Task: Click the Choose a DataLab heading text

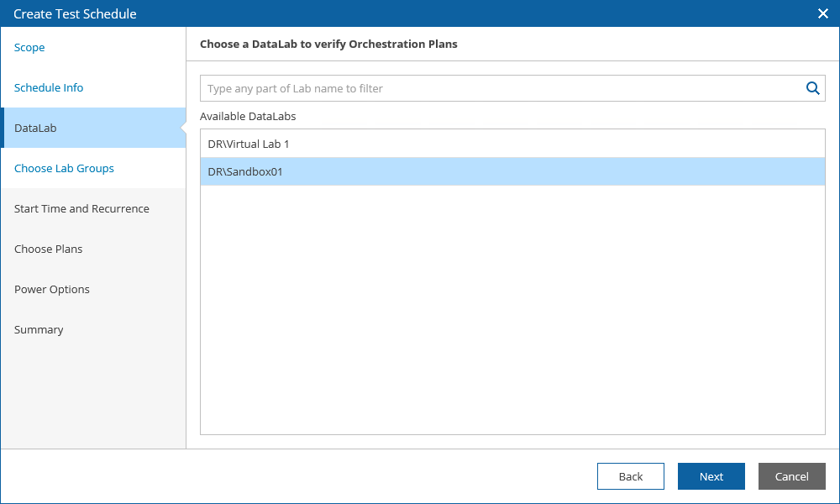Action: point(328,45)
